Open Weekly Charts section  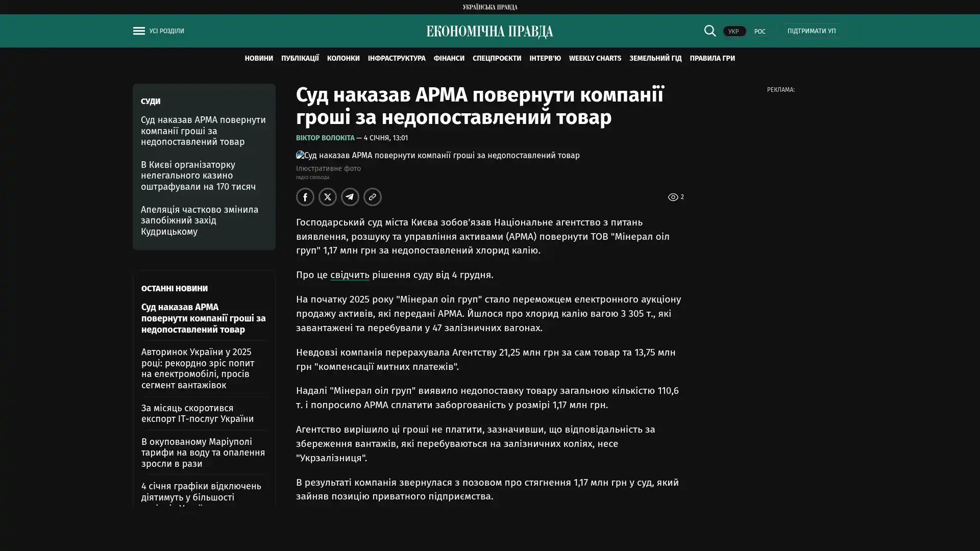(595, 58)
